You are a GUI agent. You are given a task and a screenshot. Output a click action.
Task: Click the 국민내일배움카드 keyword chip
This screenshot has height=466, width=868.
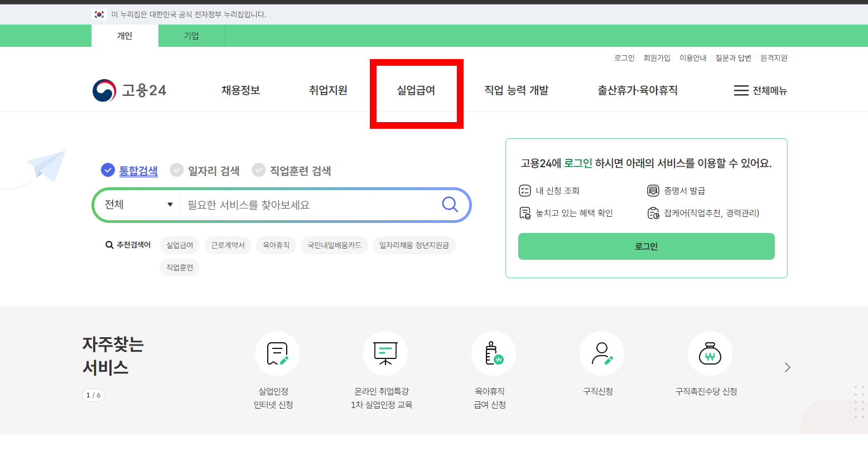(x=334, y=245)
